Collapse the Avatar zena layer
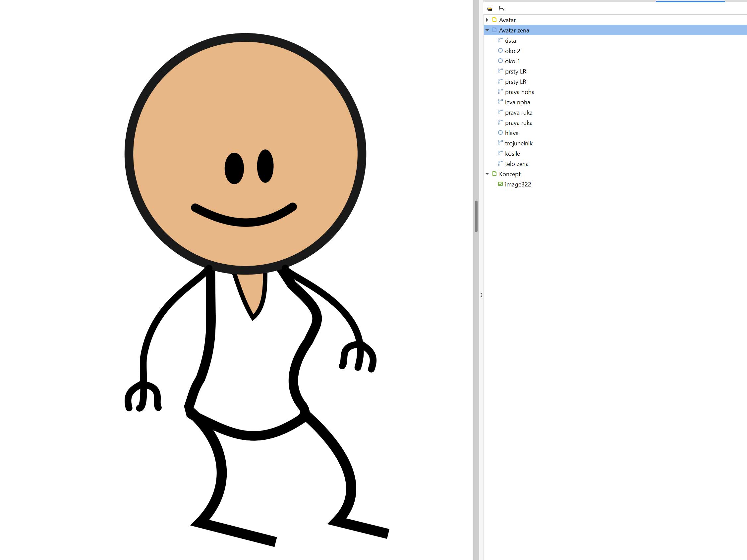The image size is (747, 560). click(x=487, y=30)
